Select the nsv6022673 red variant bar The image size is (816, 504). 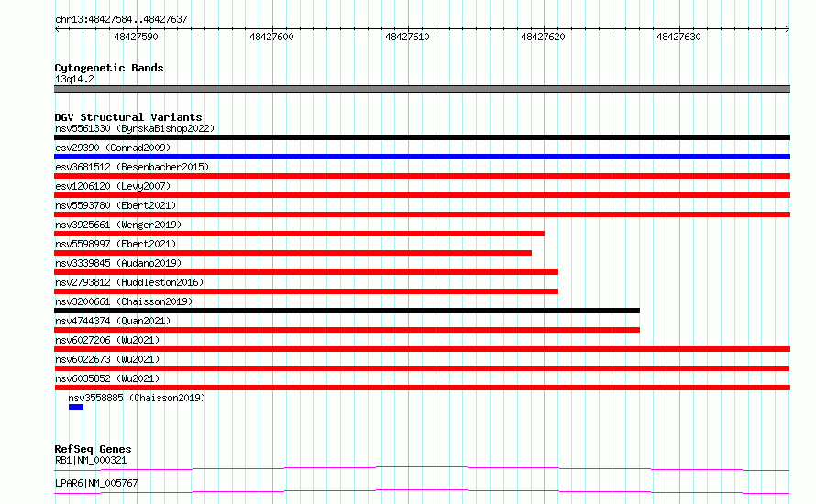tap(422, 368)
